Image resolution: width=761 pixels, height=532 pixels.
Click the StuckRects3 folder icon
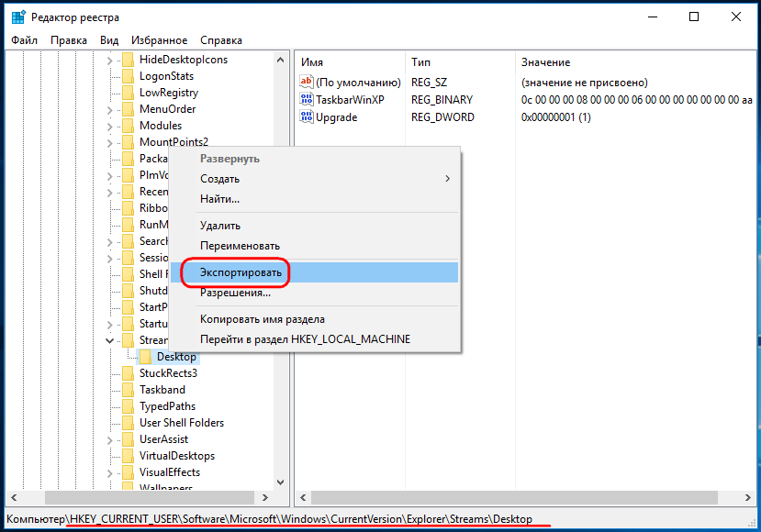click(129, 373)
